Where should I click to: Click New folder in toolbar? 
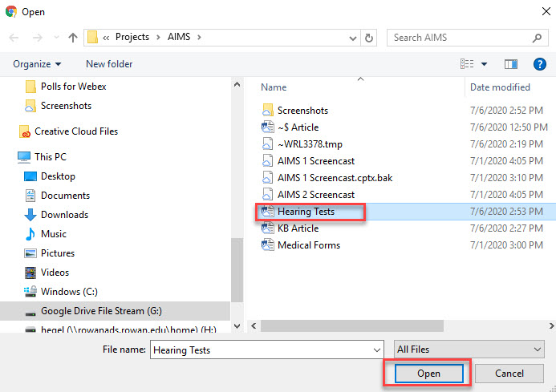tap(109, 64)
